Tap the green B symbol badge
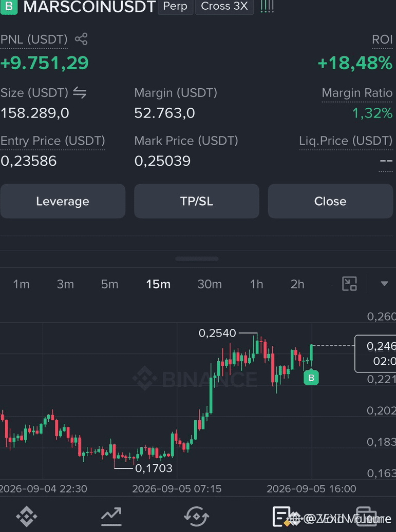 (x=9, y=7)
